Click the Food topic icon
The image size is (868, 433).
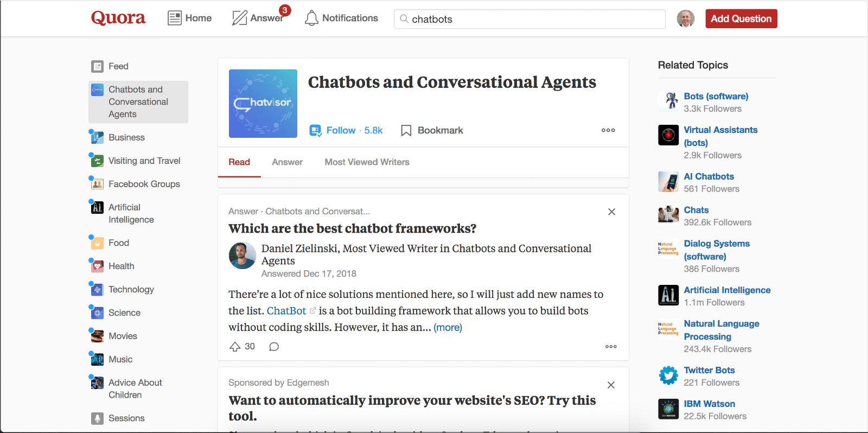pos(97,243)
